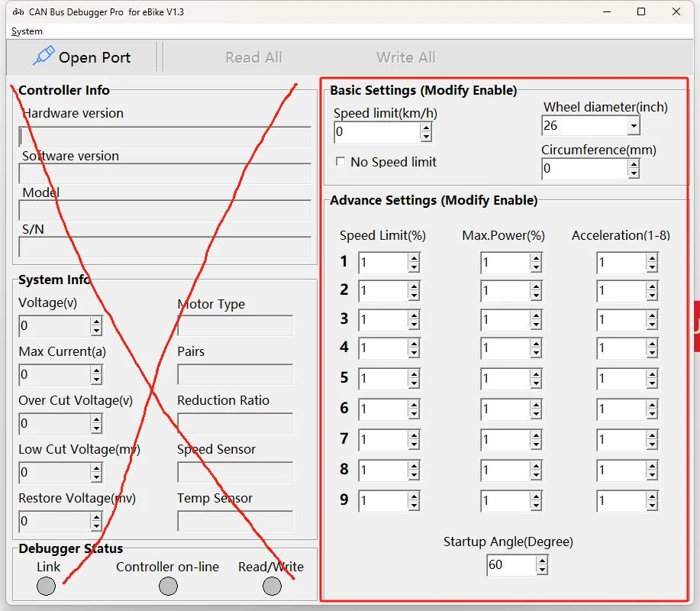700x611 pixels.
Task: Click the Write All button
Action: (x=406, y=57)
